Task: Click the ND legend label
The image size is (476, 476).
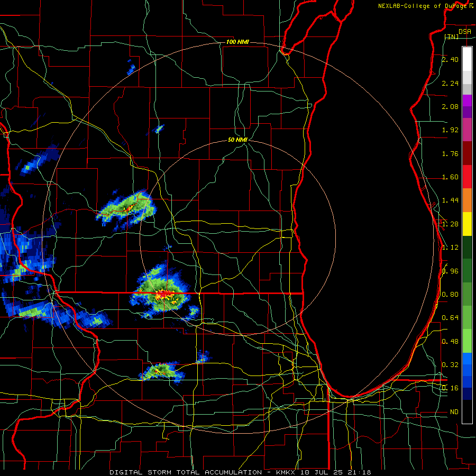Action: (454, 412)
